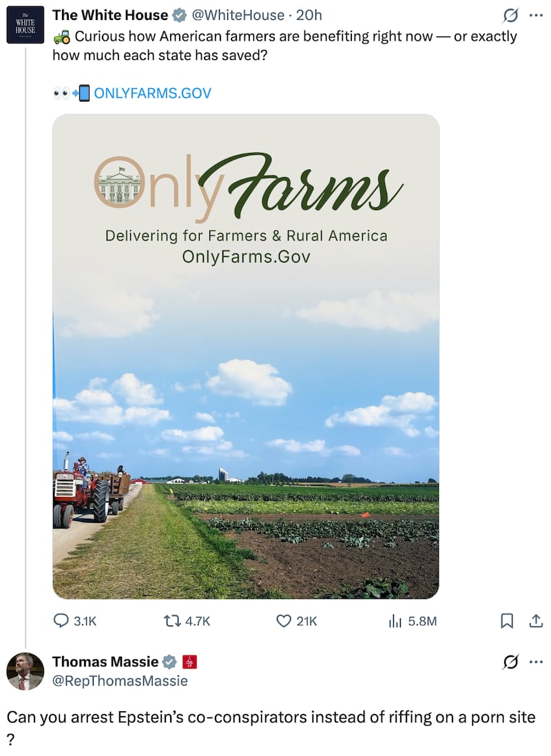Click the reply icon on White House post
Viewport: 551px width, 756px height.
[x=61, y=621]
